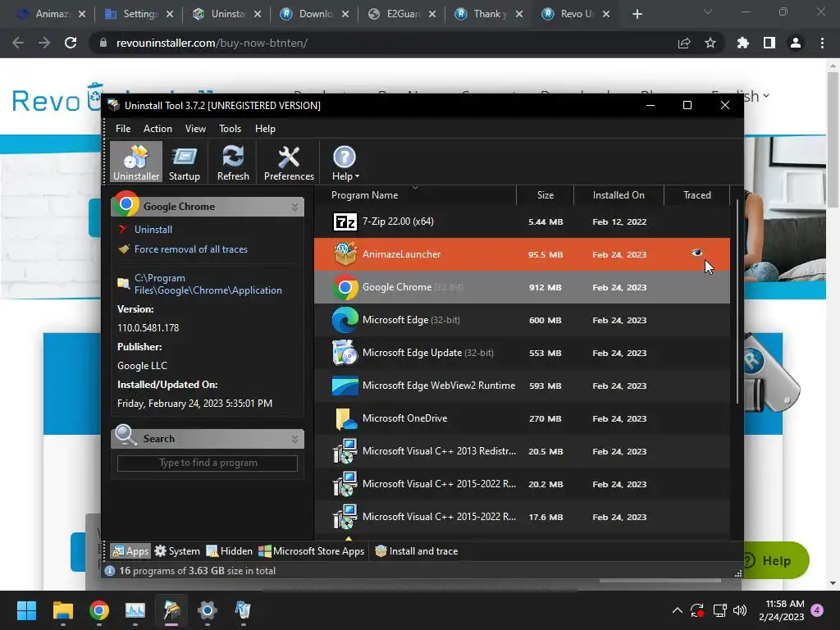Screen dimensions: 840x630
Task: Open File Explorer from taskbar
Action: point(62,610)
